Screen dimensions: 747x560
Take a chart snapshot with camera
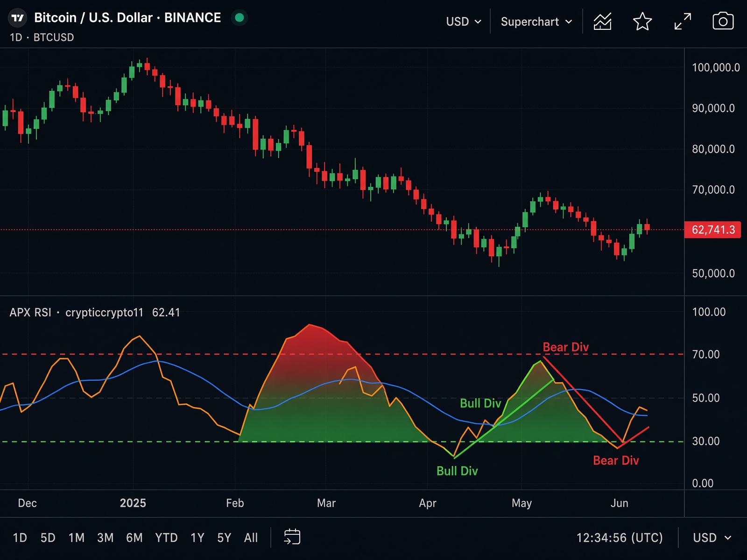click(723, 21)
